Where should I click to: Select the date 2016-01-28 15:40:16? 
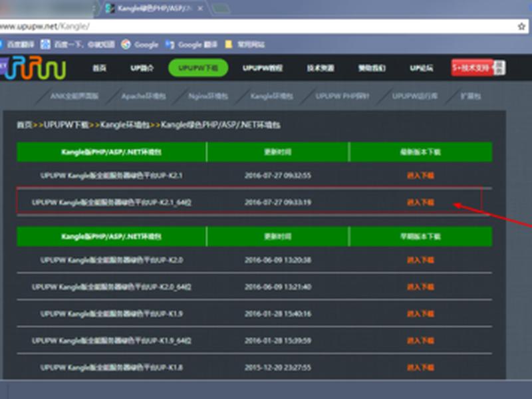pos(277,314)
